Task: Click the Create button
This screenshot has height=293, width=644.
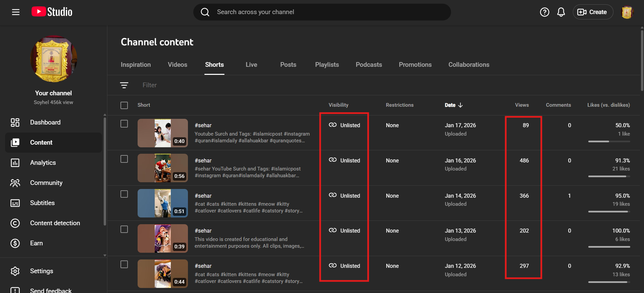Action: [592, 12]
